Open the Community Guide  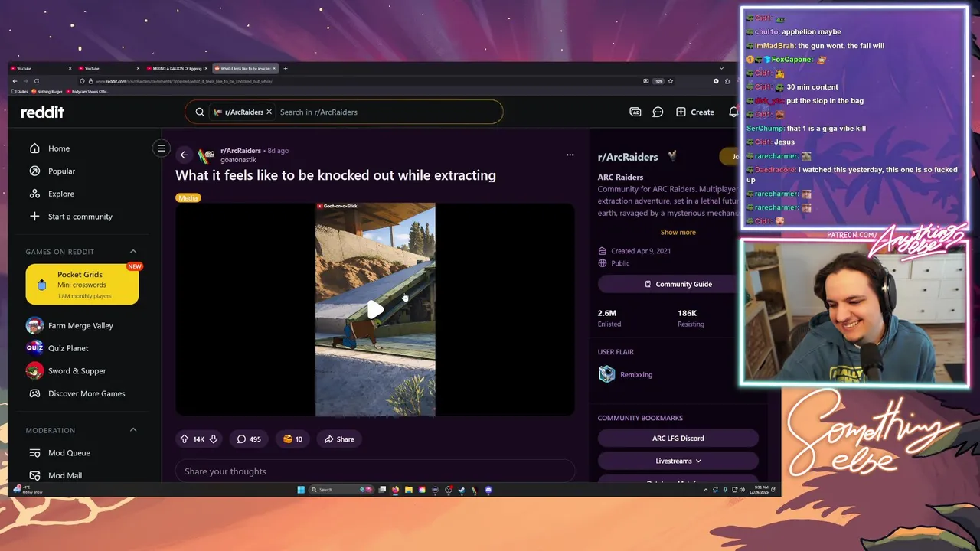point(677,284)
